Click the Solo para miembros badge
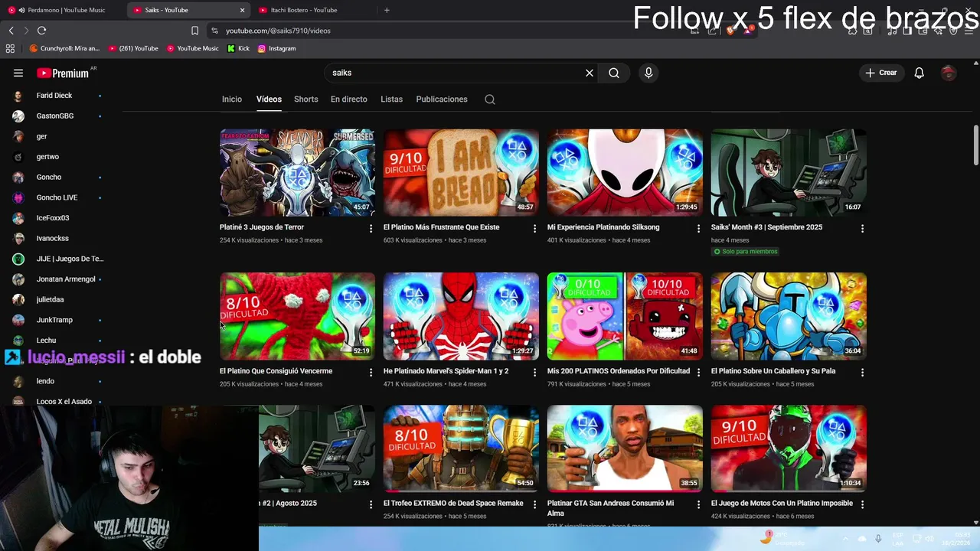 pos(745,251)
